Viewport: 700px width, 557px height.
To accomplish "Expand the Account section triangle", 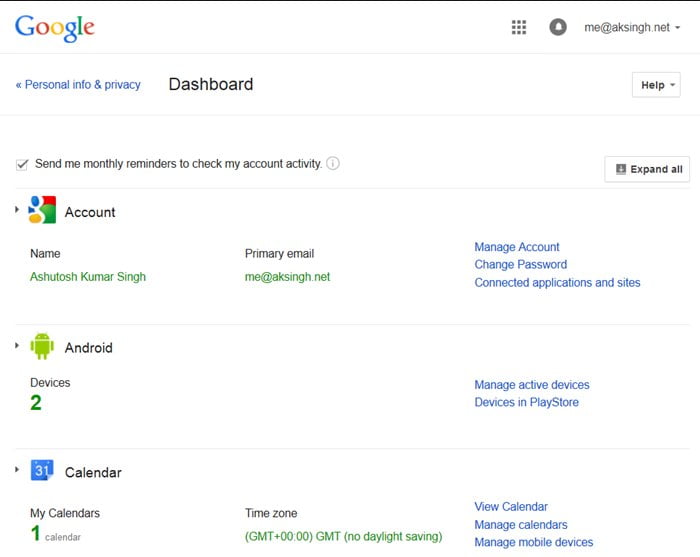I will pos(17,209).
